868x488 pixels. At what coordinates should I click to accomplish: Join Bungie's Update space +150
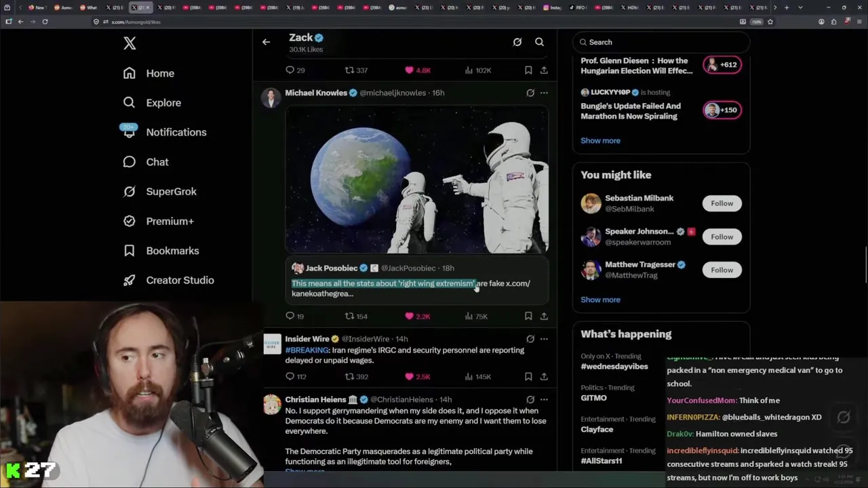tap(722, 110)
